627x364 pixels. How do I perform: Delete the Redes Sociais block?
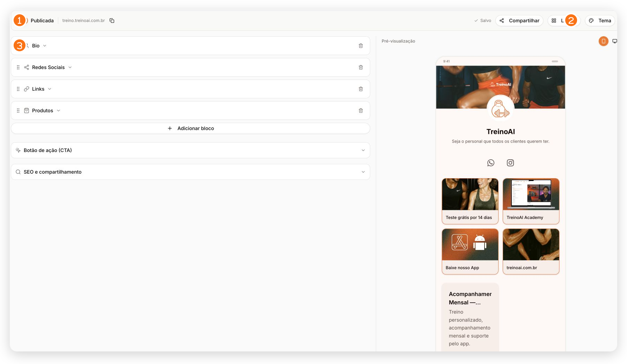click(361, 67)
